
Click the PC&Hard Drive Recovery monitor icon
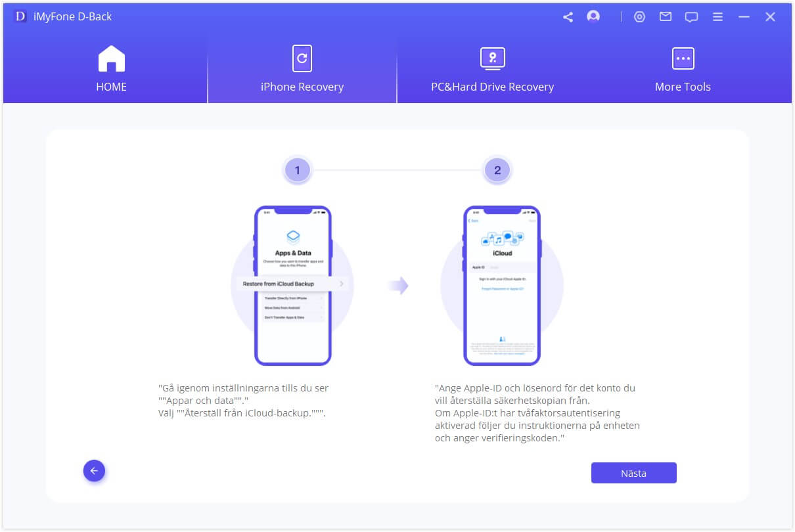pyautogui.click(x=492, y=58)
